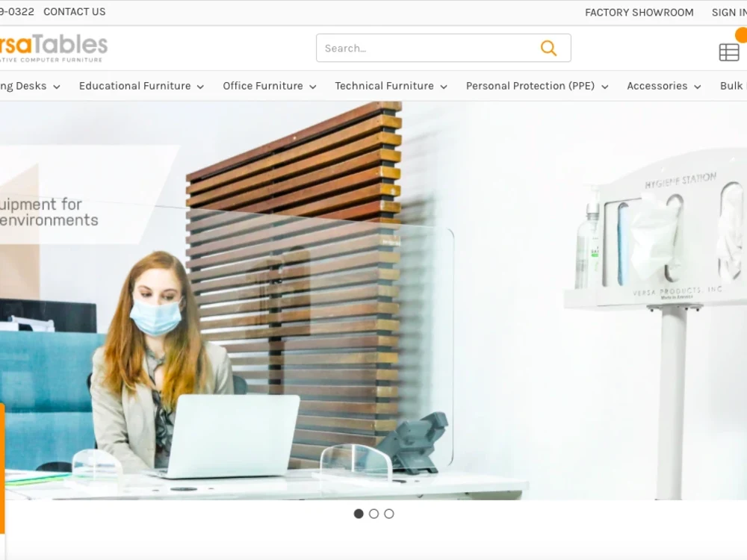Open the Contact Us page
Image resolution: width=747 pixels, height=560 pixels.
pyautogui.click(x=75, y=11)
